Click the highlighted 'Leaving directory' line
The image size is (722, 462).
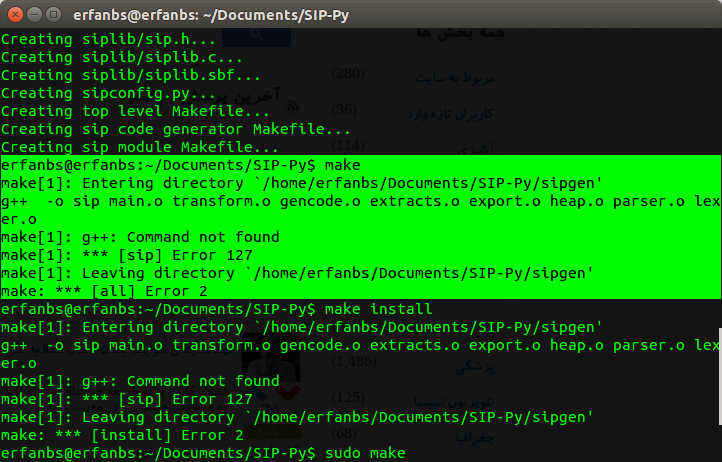click(297, 273)
